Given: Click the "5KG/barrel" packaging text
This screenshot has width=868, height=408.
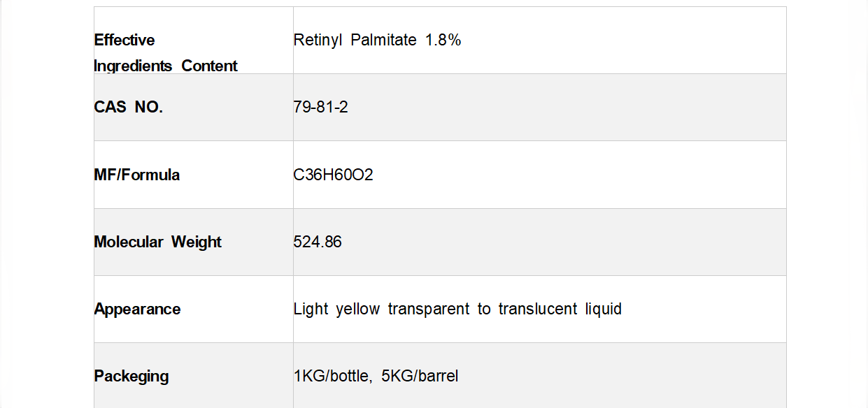Looking at the screenshot, I should click(420, 376).
